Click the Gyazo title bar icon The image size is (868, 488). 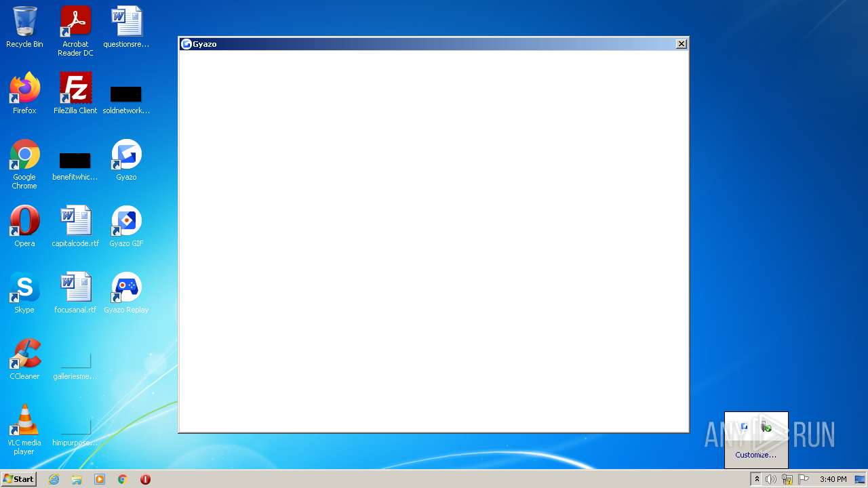pos(186,44)
